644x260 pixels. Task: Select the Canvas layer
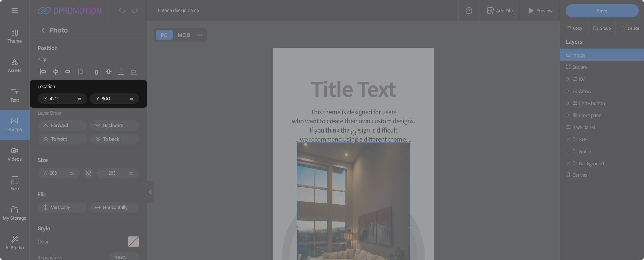pos(602,175)
